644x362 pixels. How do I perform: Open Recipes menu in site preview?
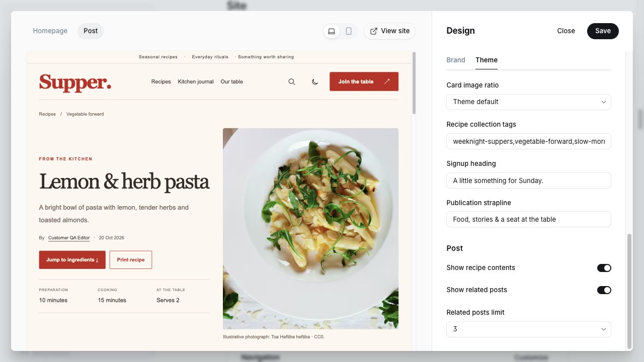point(161,81)
